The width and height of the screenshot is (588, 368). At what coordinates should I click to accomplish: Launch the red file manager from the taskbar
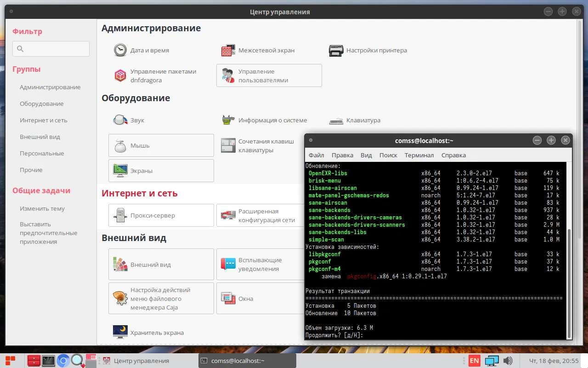tap(34, 361)
